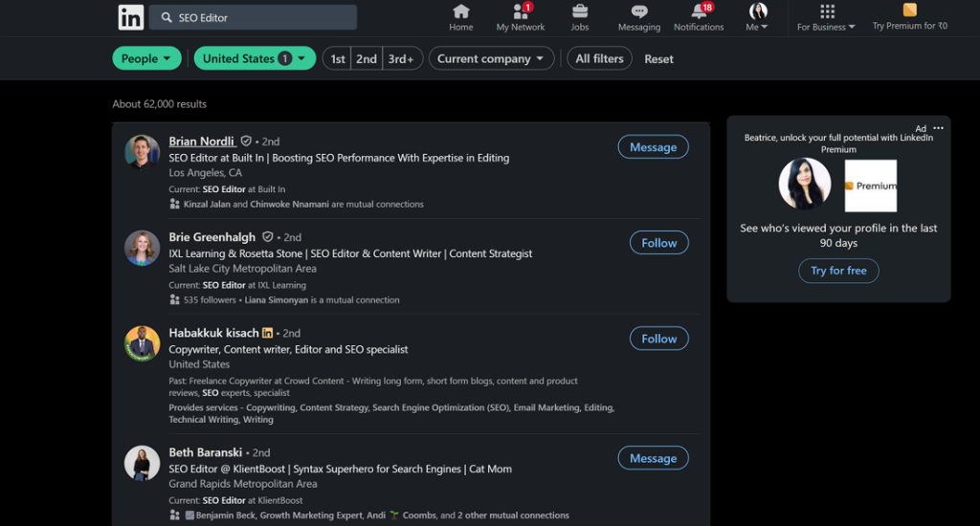
Task: Toggle the 2nd connections filter
Action: (367, 58)
